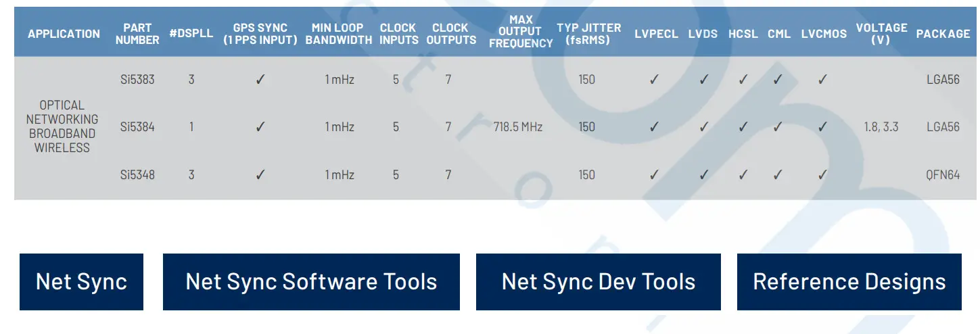Click LVCMOS checkmark in Si5384 row

pyautogui.click(x=822, y=126)
